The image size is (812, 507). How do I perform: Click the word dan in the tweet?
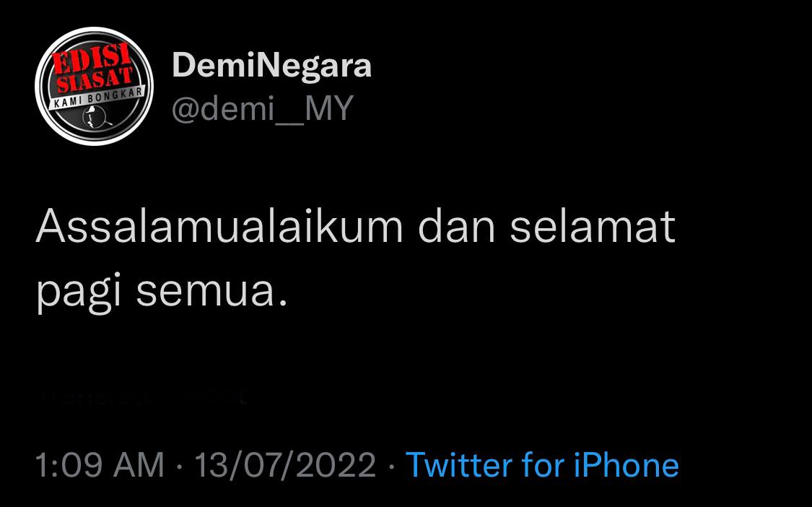pos(457,227)
